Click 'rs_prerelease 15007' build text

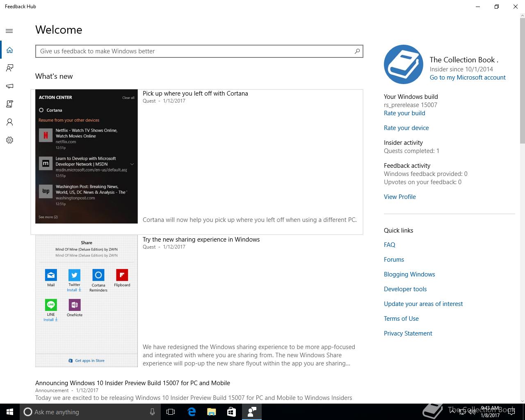coord(411,105)
